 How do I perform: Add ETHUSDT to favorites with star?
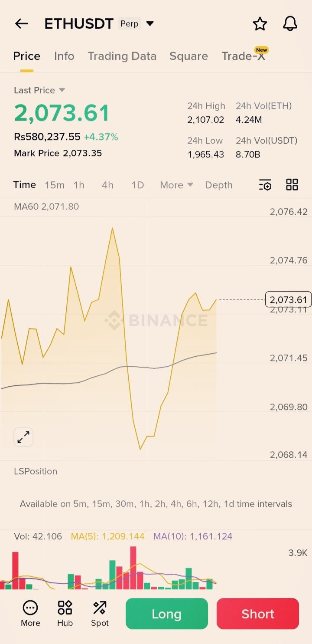coord(260,24)
